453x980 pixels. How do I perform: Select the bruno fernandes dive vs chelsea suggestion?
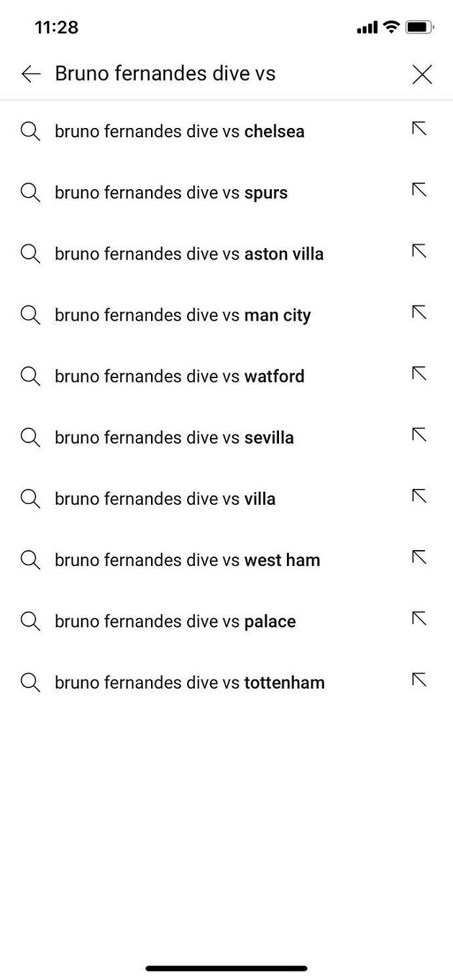(180, 132)
